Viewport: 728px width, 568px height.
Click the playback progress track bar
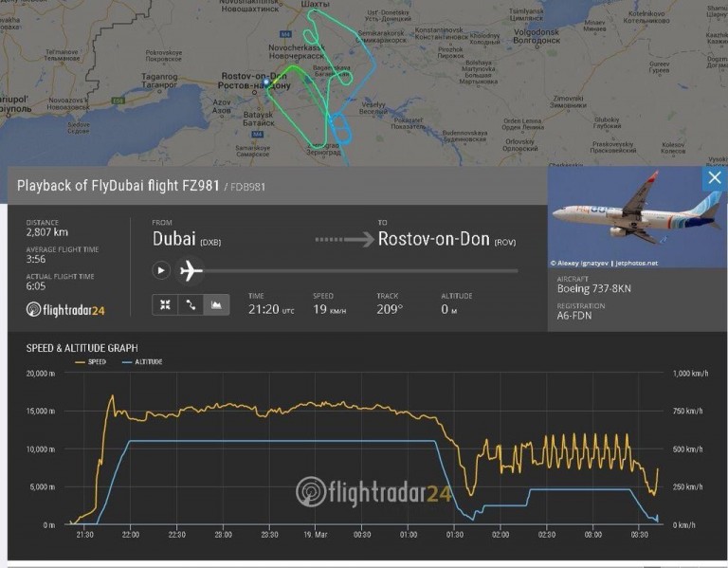[360, 271]
